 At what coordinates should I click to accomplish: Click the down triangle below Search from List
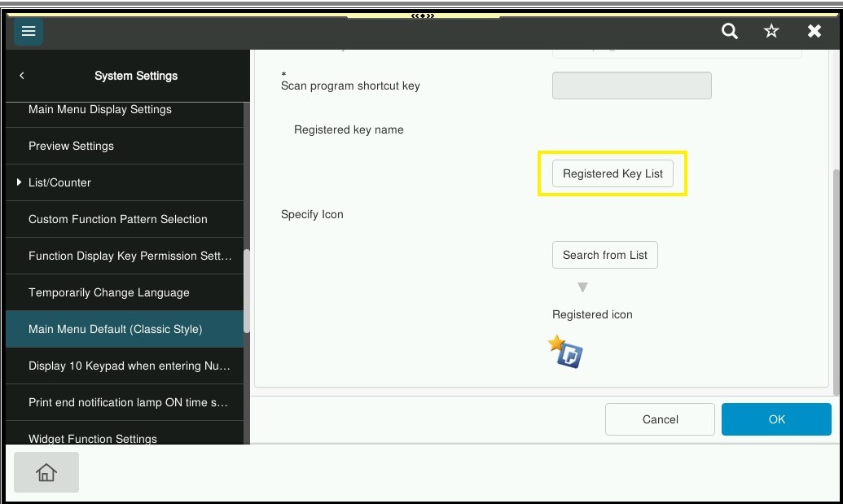582,287
